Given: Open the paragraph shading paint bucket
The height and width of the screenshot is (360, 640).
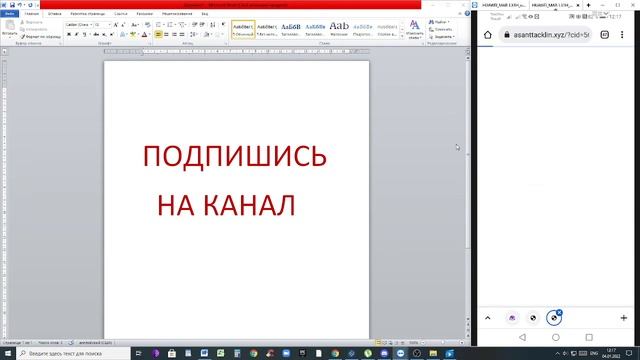Looking at the screenshot, I should pos(207,35).
